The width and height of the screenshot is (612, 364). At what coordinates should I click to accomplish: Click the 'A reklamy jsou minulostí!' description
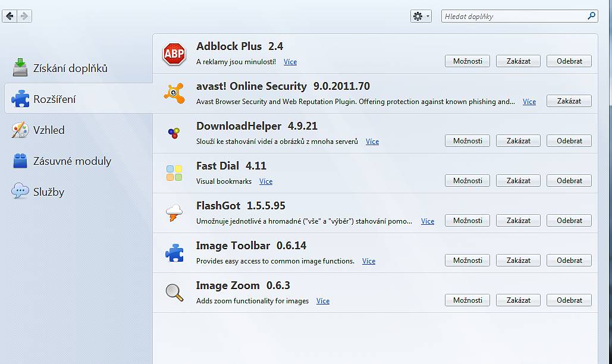(x=236, y=62)
